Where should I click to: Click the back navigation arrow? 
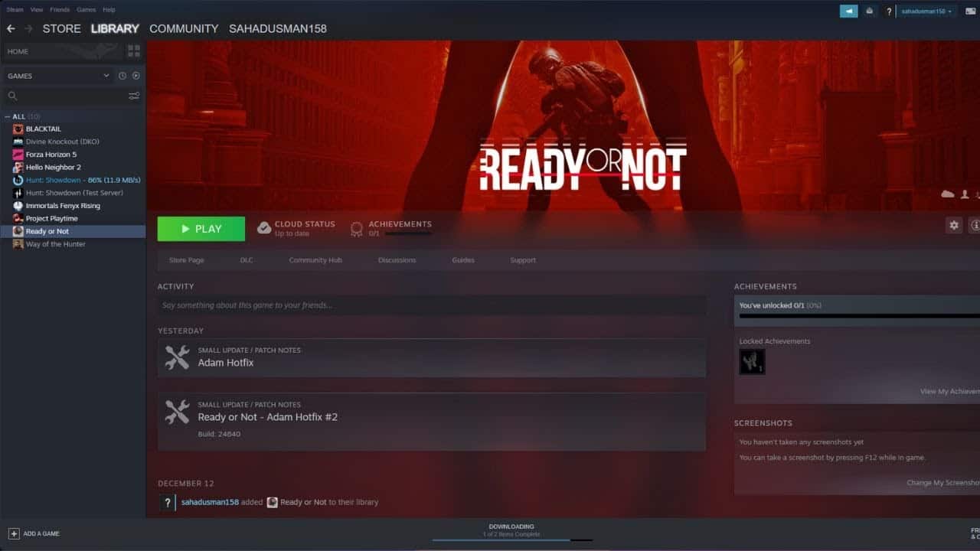11,28
